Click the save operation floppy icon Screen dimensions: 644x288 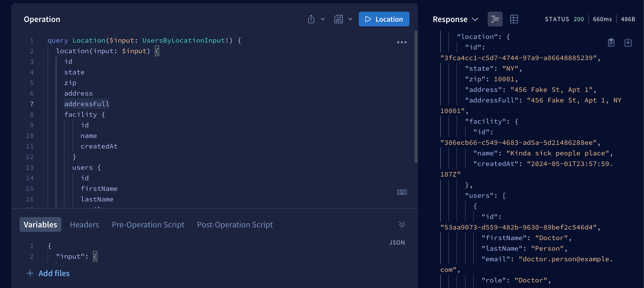(338, 19)
